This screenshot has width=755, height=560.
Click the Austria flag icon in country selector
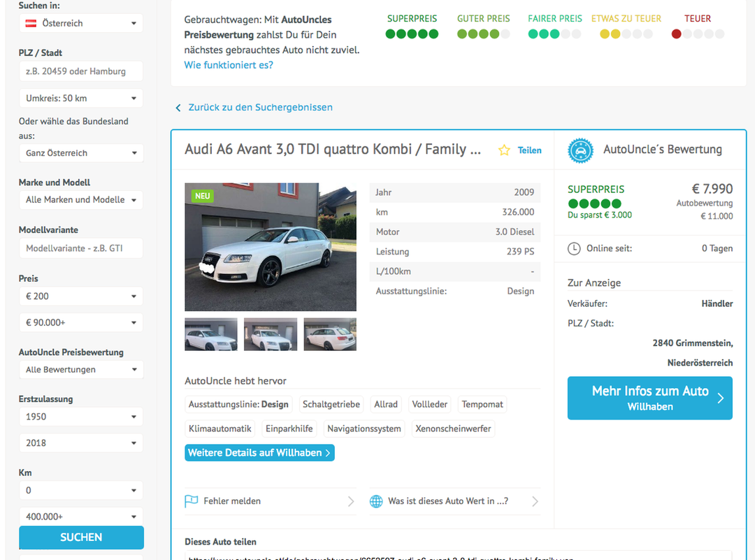(31, 23)
